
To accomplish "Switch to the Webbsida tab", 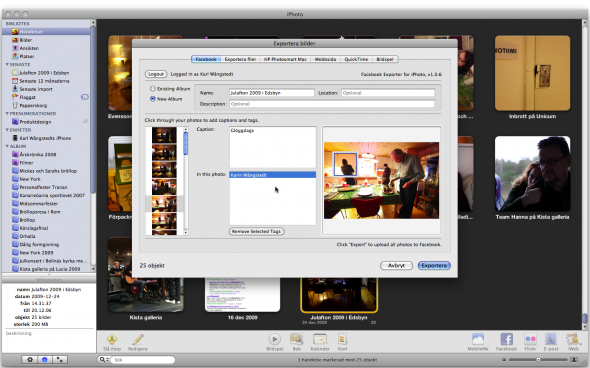I will [325, 59].
